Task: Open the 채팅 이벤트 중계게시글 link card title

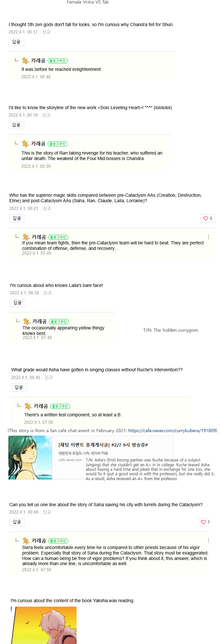Action: (103, 445)
